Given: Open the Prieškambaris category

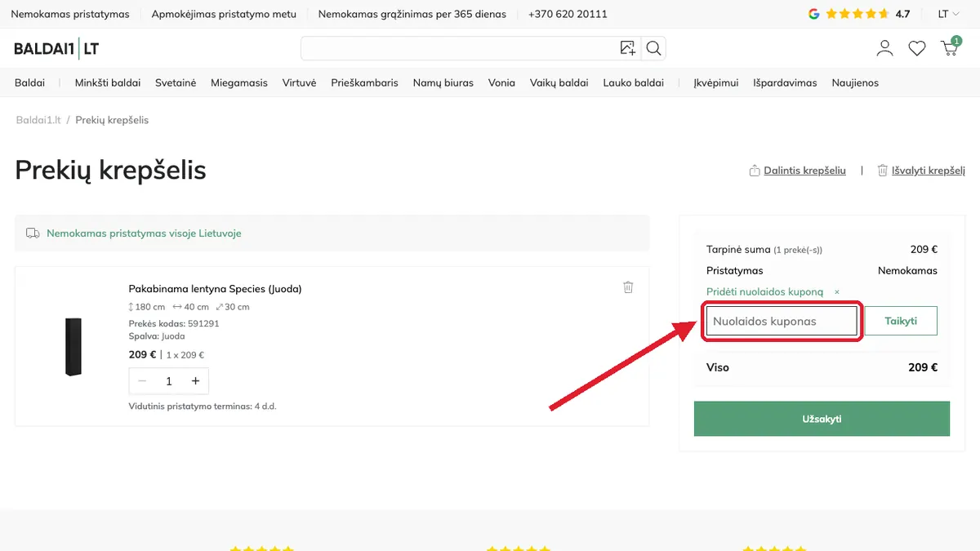Looking at the screenshot, I should pos(364,82).
